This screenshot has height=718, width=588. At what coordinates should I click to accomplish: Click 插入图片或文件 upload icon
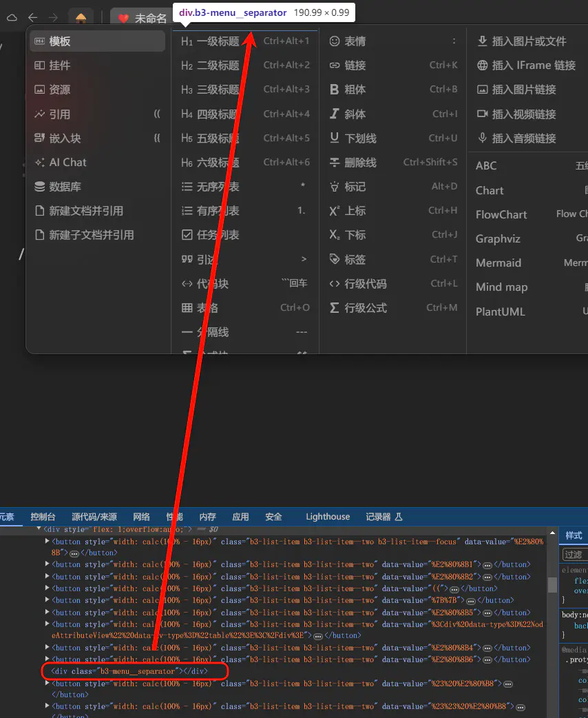pyautogui.click(x=482, y=41)
